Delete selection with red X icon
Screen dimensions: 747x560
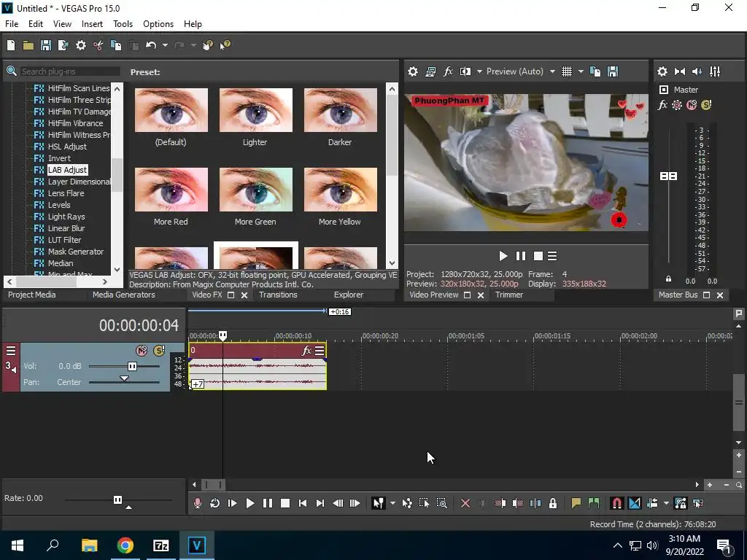coord(465,503)
